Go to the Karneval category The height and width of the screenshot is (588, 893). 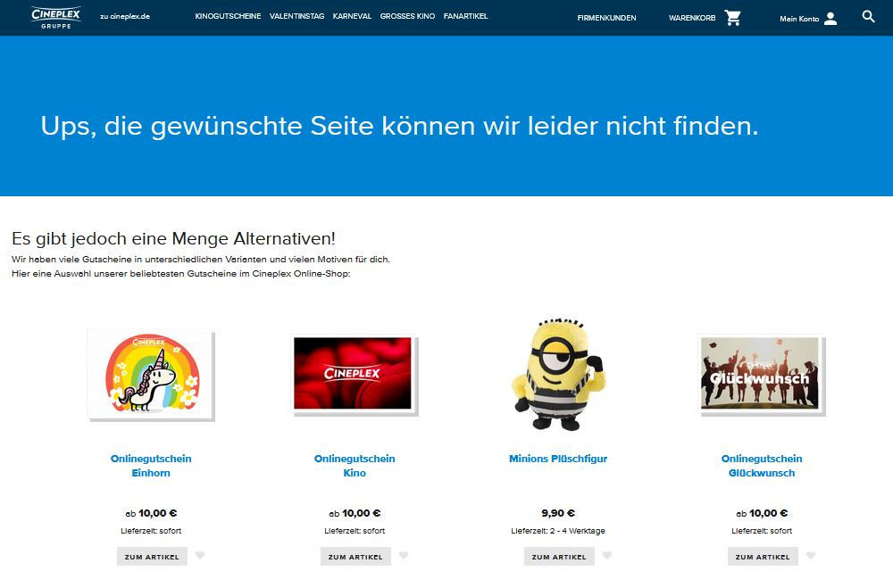coord(353,17)
